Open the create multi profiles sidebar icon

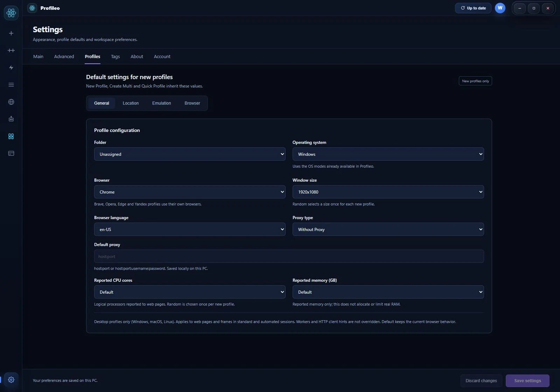click(x=11, y=50)
